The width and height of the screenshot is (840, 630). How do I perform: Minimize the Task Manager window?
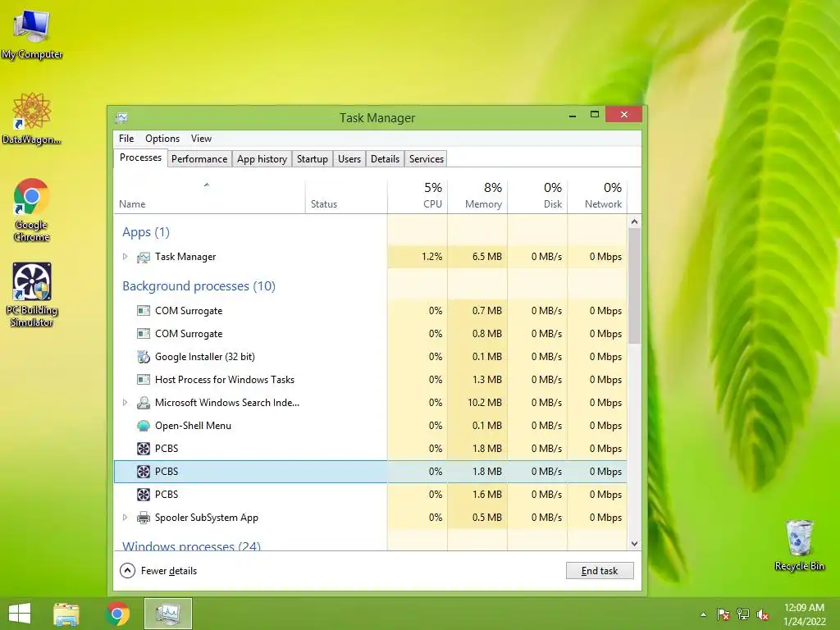click(x=572, y=115)
